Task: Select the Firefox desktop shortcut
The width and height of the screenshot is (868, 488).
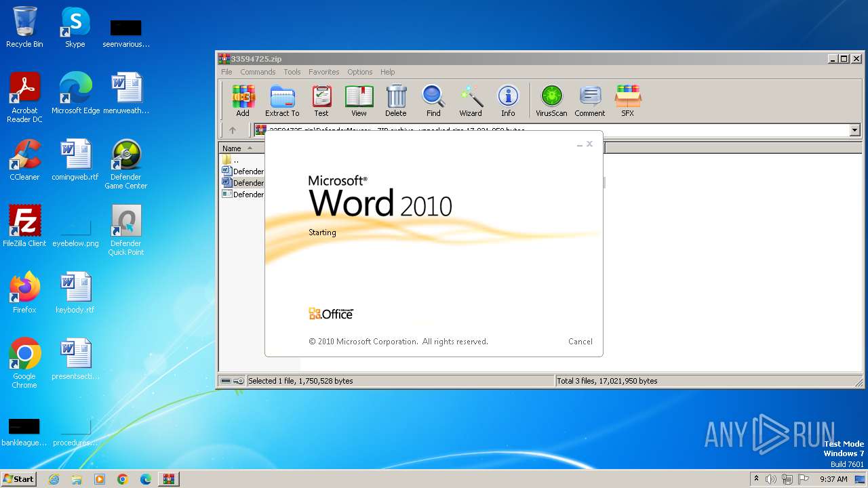Action: pos(24,293)
